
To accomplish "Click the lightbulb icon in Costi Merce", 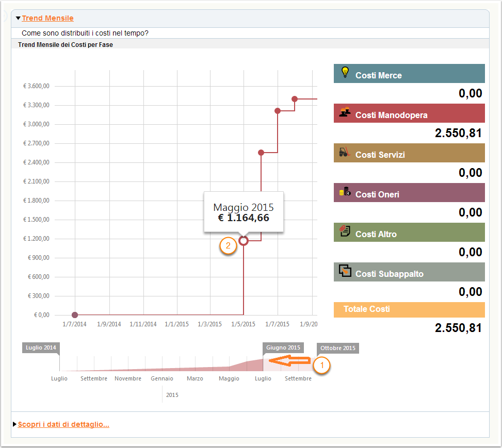I will pos(345,73).
